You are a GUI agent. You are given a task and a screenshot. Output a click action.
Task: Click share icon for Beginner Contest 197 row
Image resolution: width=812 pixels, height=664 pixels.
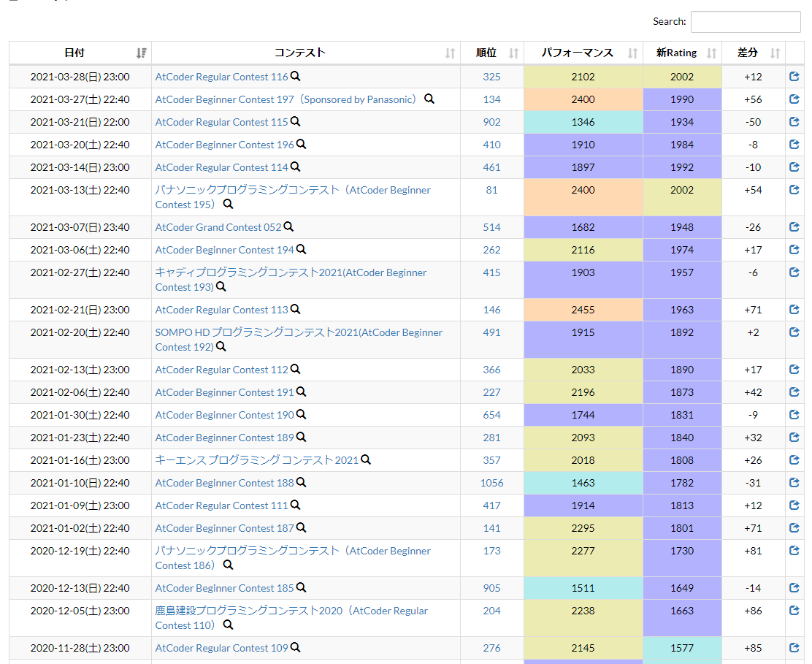pos(794,99)
